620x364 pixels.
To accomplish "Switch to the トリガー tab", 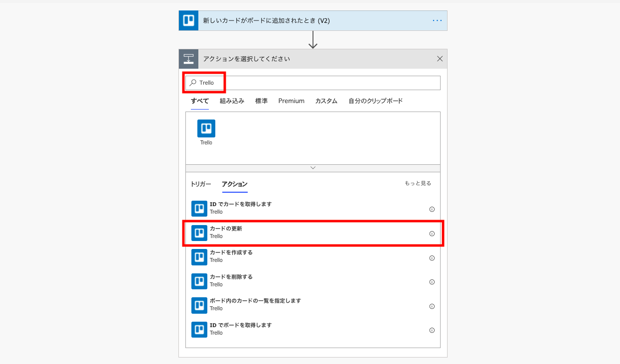I will [201, 184].
